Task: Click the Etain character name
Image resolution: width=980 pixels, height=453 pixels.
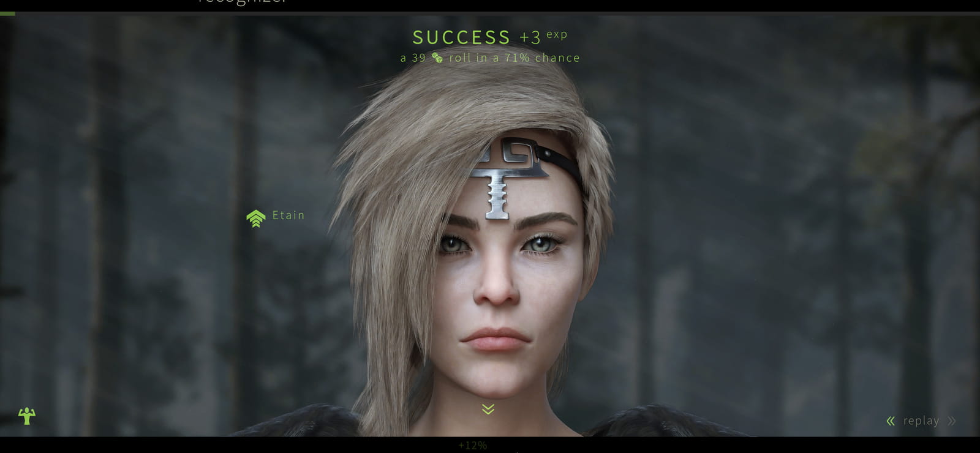Action: [288, 215]
